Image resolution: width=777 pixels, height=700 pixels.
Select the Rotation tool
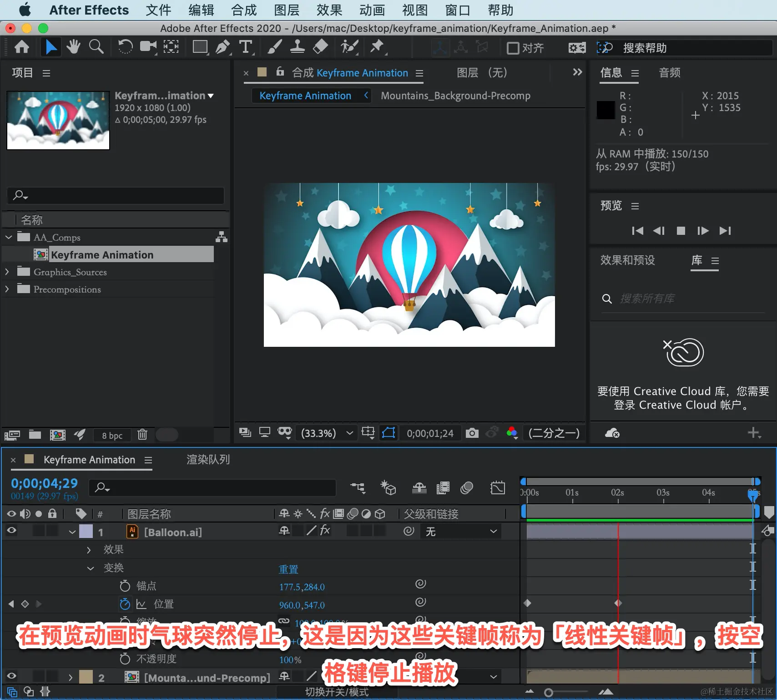125,47
